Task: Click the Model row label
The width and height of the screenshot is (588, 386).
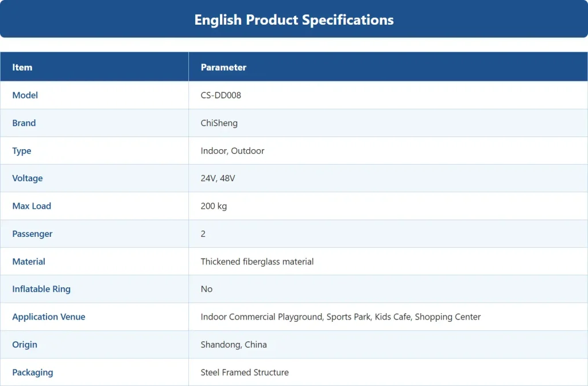Action: coord(25,95)
